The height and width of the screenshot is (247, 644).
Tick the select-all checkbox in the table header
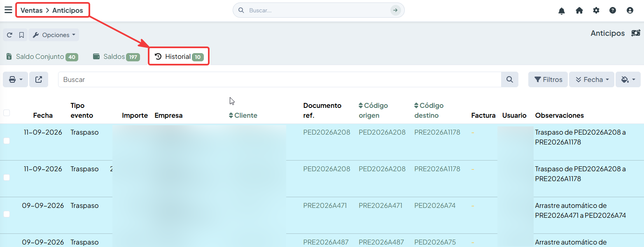tap(7, 113)
